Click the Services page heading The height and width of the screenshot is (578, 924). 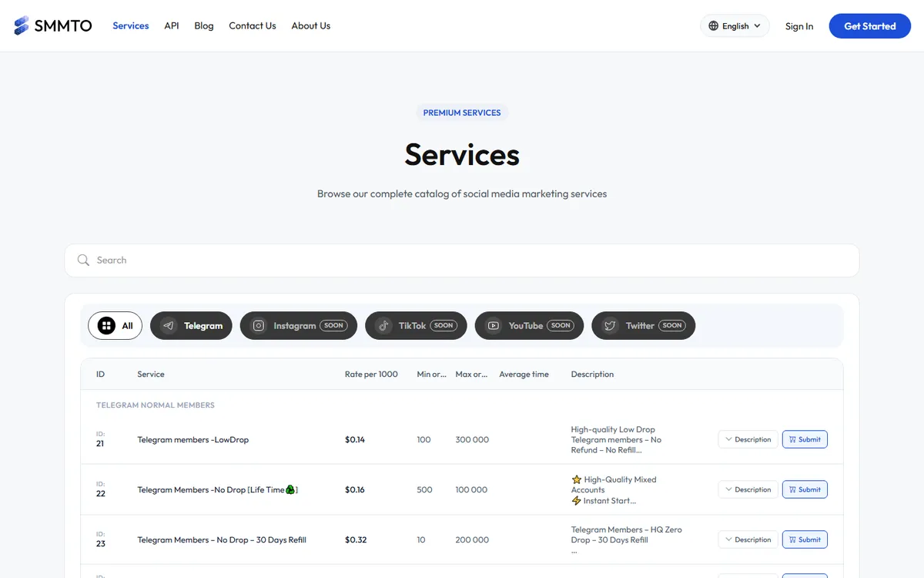(x=462, y=154)
